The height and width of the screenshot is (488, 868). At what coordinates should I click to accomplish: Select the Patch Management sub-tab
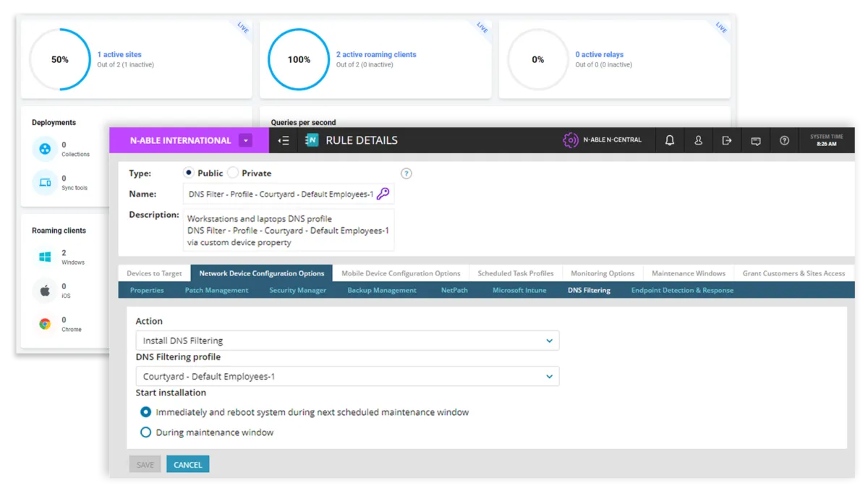[216, 290]
